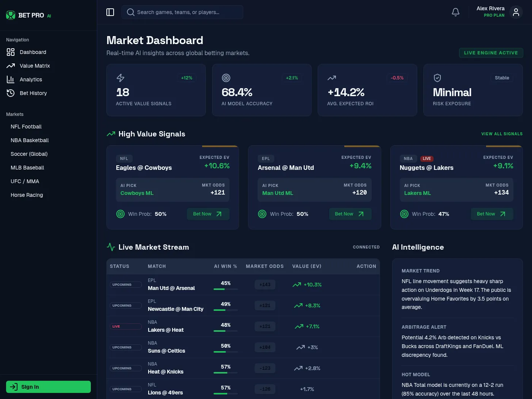Click market odds +104 for Suns @ Celtics
Viewport: 532px width, 399px height.
coord(265,347)
